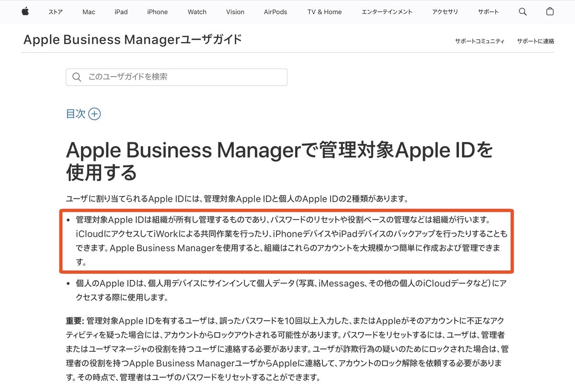575x392 pixels.
Task: Expand the 目次 plus circle icon
Action: 94,114
